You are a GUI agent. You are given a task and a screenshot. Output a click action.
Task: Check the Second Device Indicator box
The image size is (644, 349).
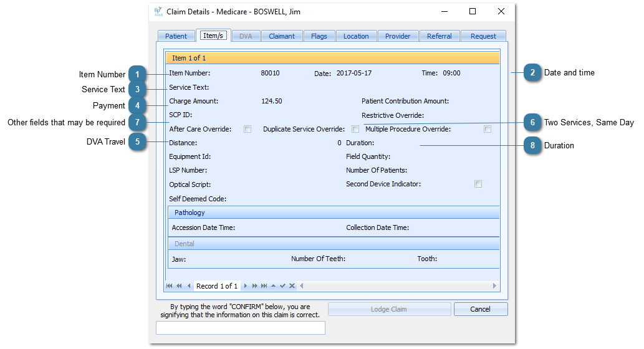478,184
